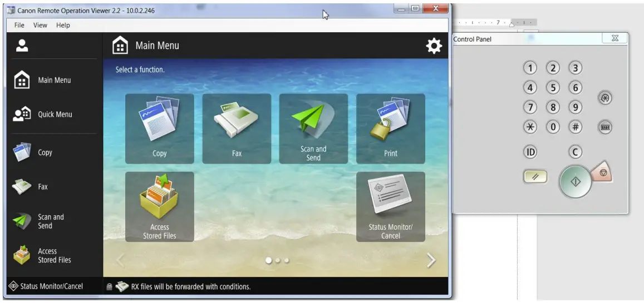Image resolution: width=644 pixels, height=303 pixels.
Task: Click keypad button 9 on Control Panel
Action: point(576,107)
